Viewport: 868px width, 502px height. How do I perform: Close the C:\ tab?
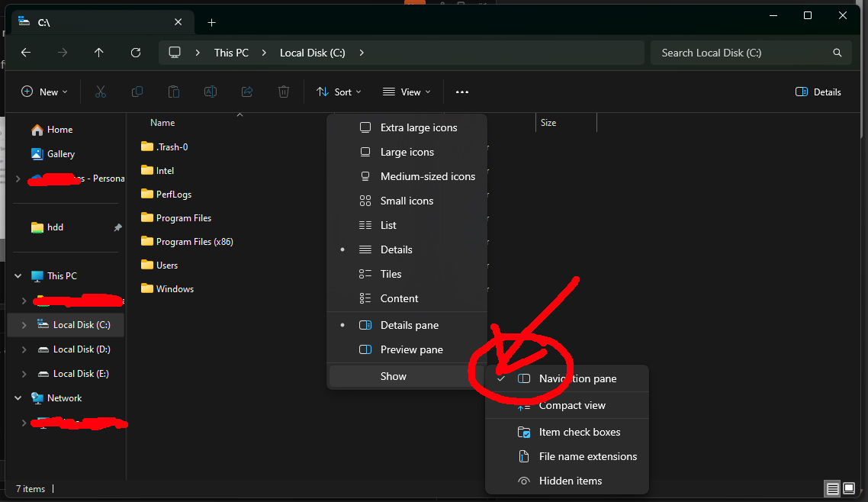pyautogui.click(x=178, y=22)
